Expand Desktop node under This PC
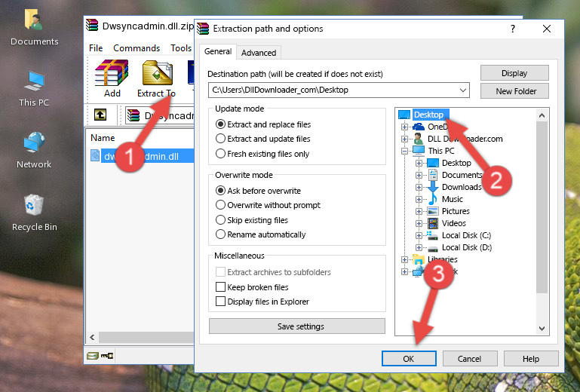 click(x=419, y=163)
